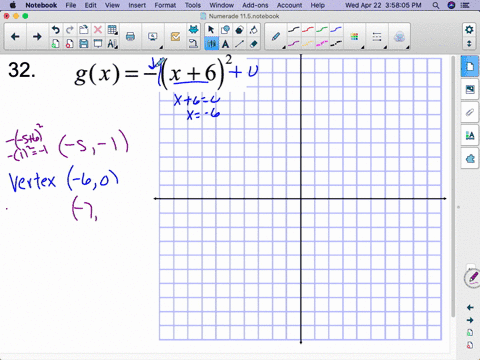Open the Properties tab

click(470, 135)
